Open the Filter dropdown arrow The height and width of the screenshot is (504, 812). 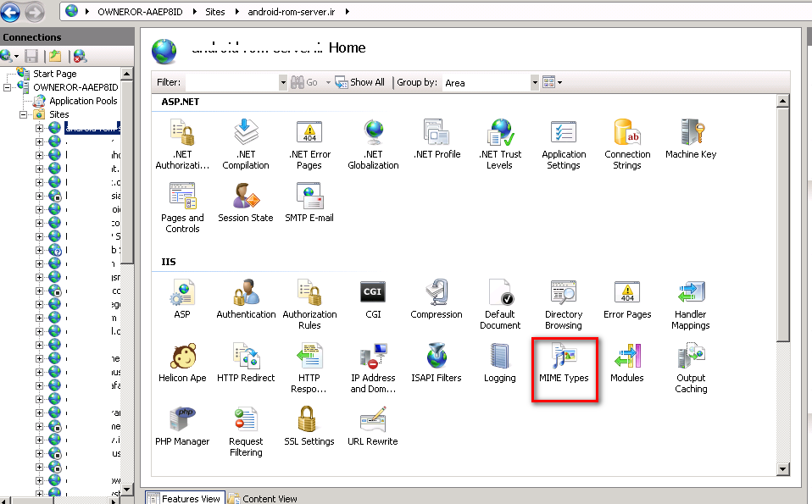pos(283,83)
